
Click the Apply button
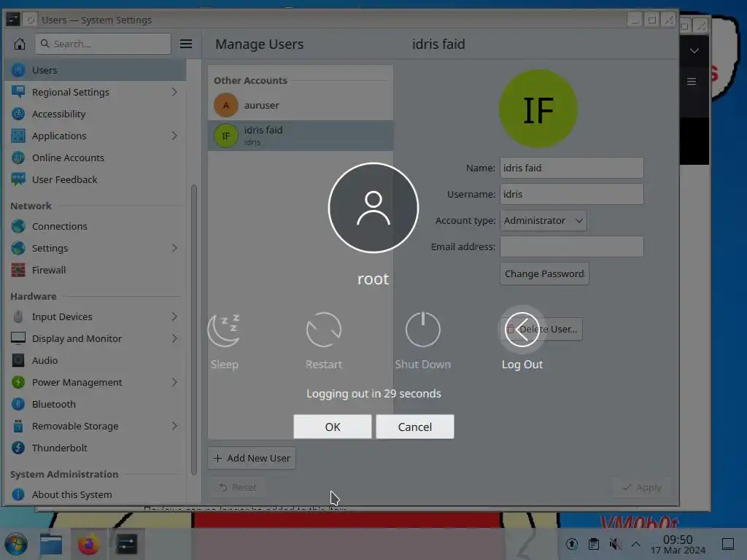click(x=642, y=488)
